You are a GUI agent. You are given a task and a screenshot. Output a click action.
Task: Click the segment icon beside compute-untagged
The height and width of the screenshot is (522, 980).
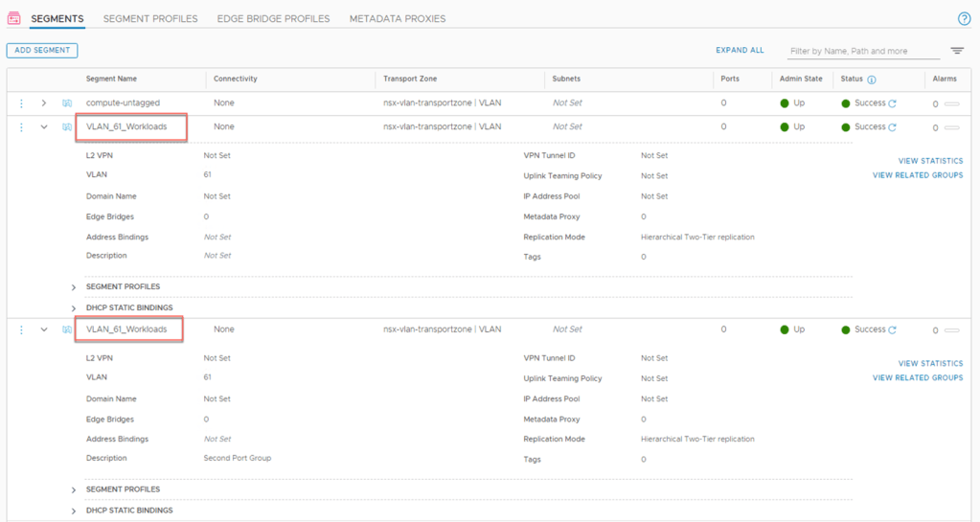click(x=67, y=103)
